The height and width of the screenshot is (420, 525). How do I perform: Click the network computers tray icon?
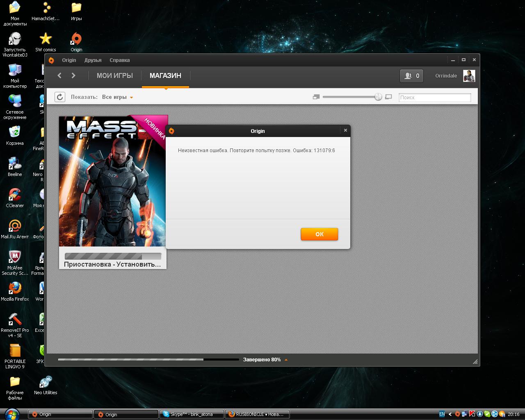(x=465, y=414)
